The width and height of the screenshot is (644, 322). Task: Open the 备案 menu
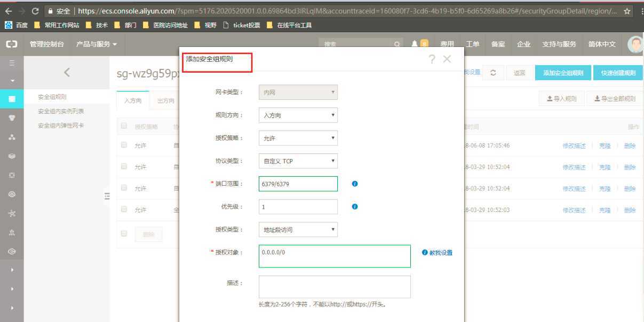click(x=498, y=44)
